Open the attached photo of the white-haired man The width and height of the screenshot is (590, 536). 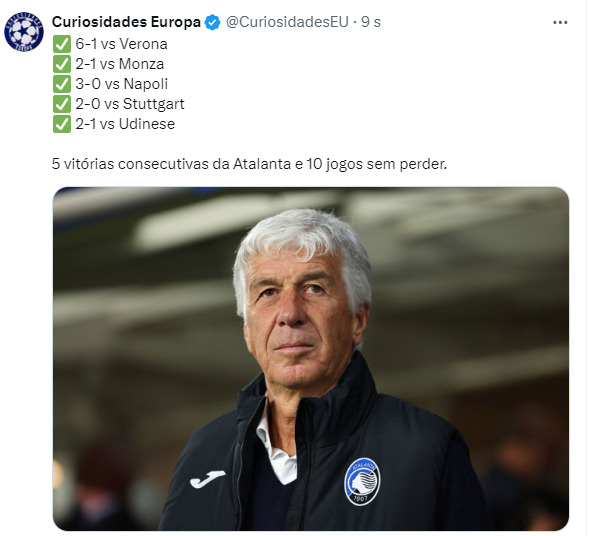pyautogui.click(x=311, y=359)
